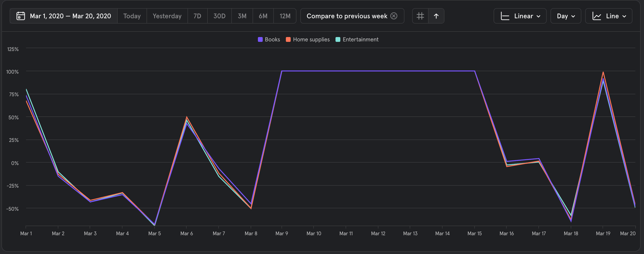
Task: Click the Compare to previous week label
Action: (x=347, y=16)
